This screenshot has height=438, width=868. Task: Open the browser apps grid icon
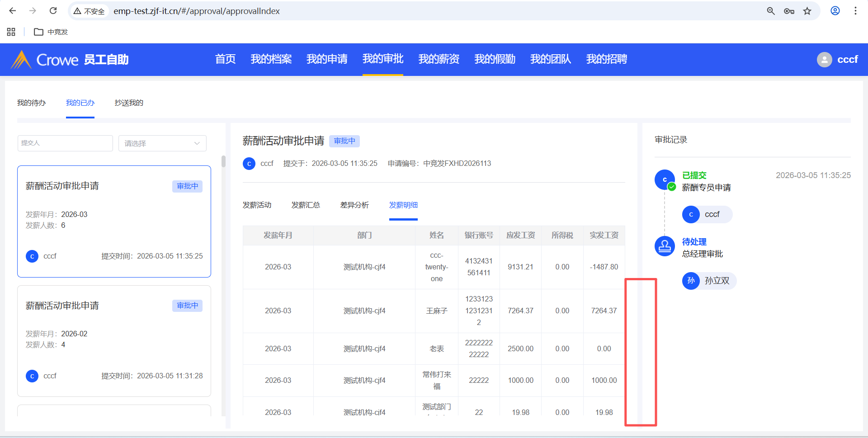coord(11,32)
